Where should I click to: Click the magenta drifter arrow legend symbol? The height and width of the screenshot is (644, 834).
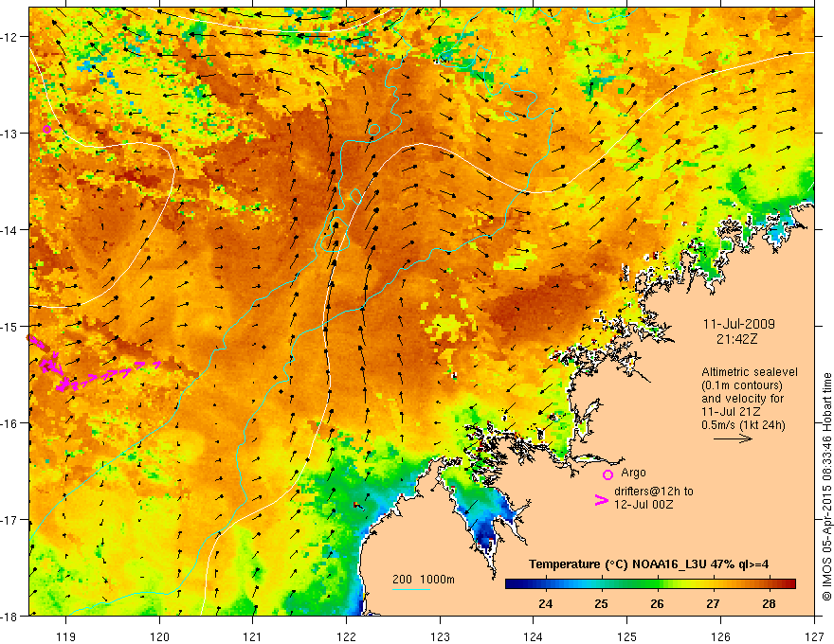pyautogui.click(x=601, y=500)
